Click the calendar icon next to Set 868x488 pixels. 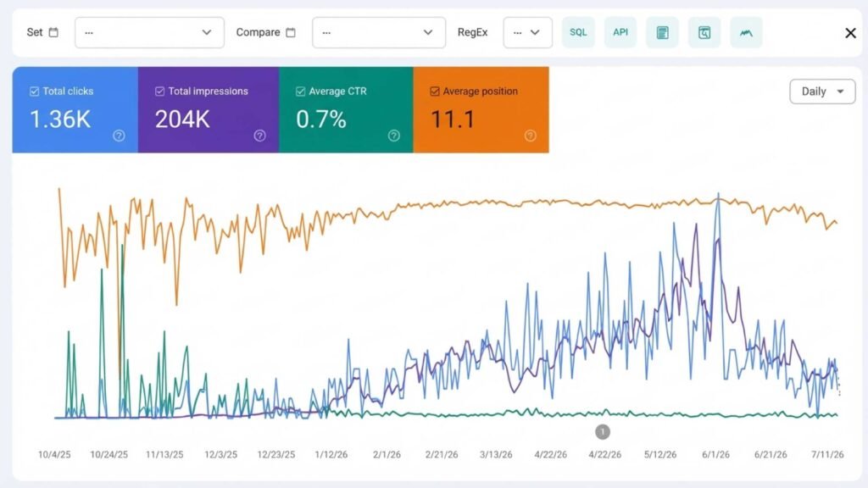pos(53,33)
